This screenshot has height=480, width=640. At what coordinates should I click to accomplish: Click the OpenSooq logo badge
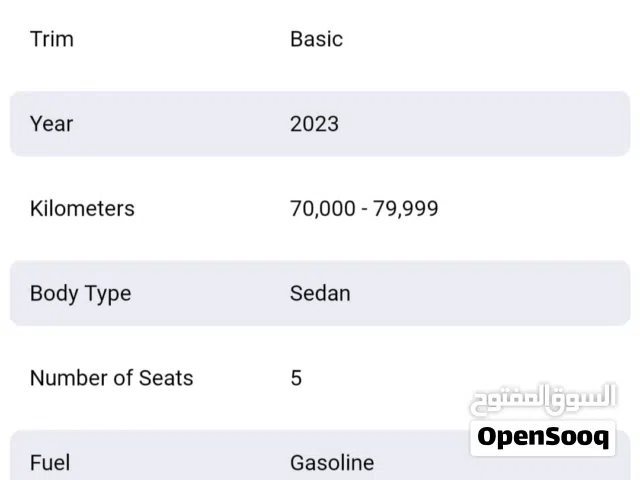[543, 437]
